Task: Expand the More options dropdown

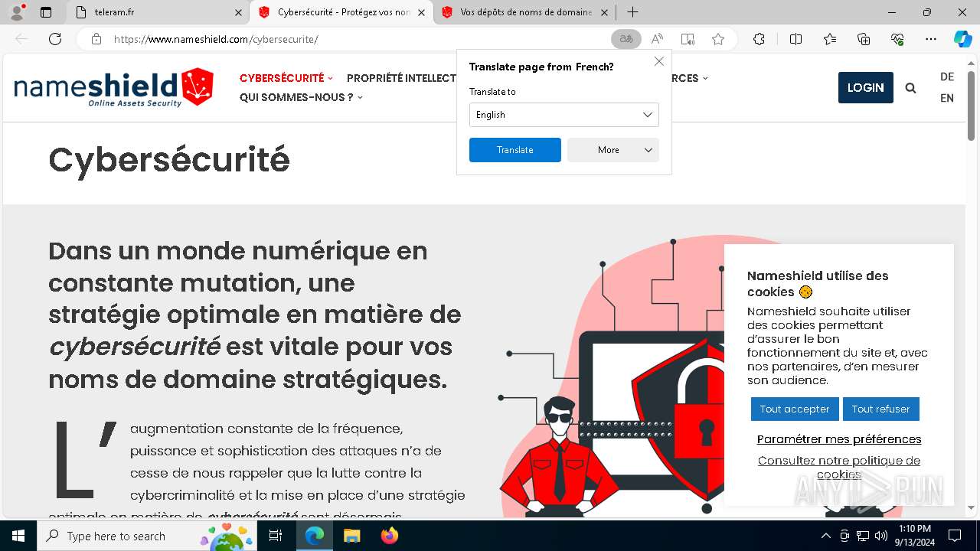Action: click(613, 150)
